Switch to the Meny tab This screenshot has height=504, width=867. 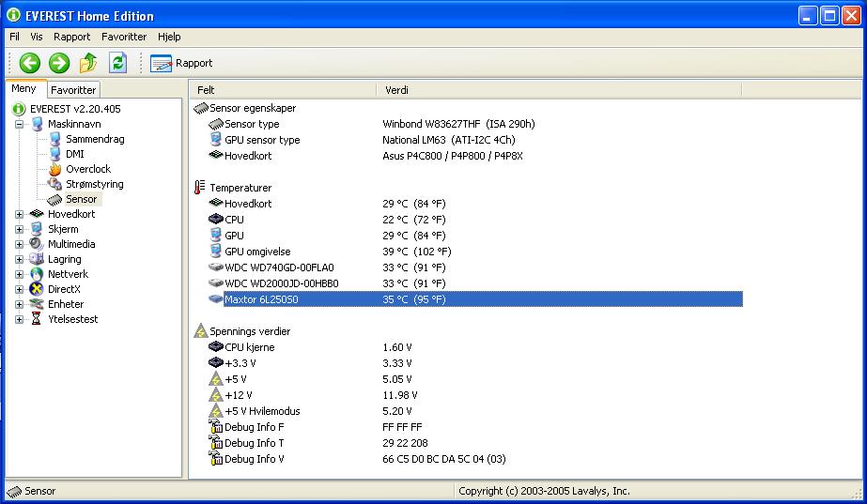[23, 88]
